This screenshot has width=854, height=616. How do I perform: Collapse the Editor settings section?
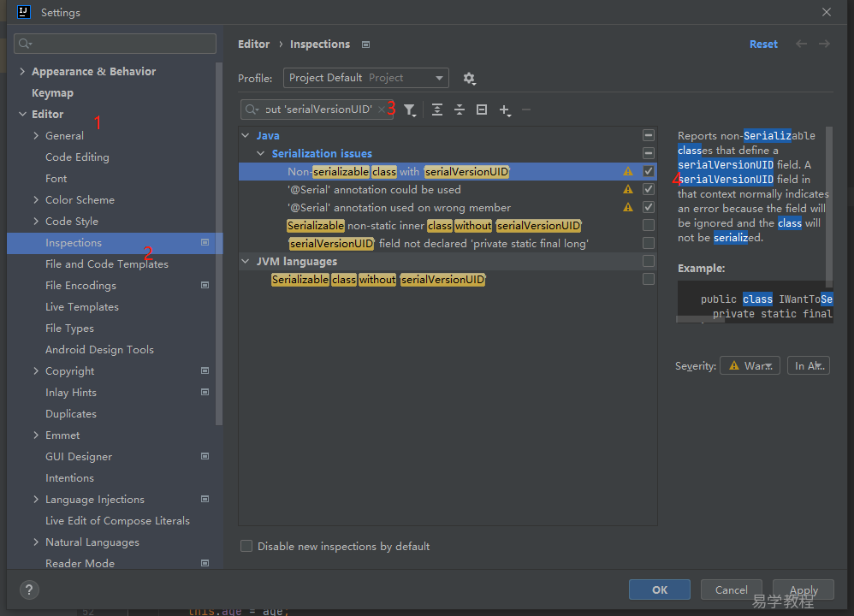click(x=22, y=115)
